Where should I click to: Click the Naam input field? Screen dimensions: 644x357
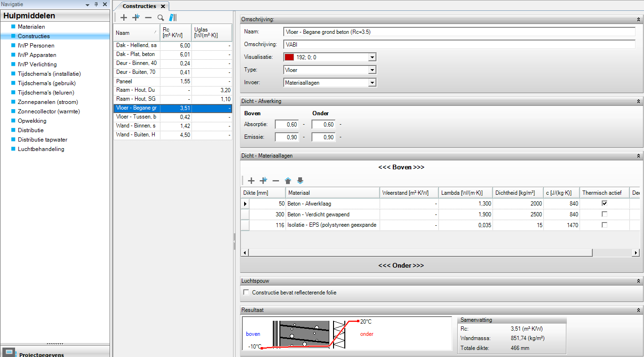[459, 32]
